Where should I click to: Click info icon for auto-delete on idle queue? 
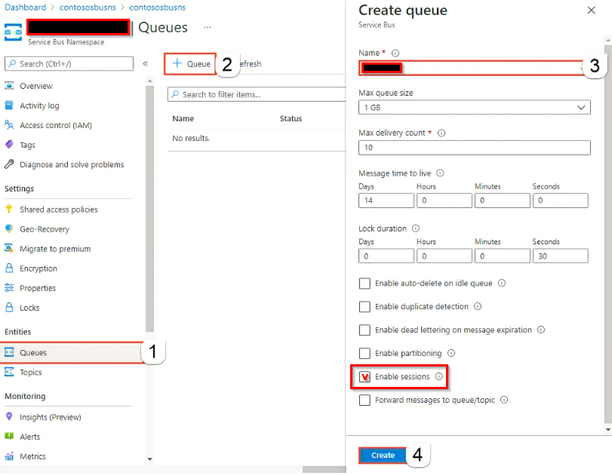coord(502,283)
